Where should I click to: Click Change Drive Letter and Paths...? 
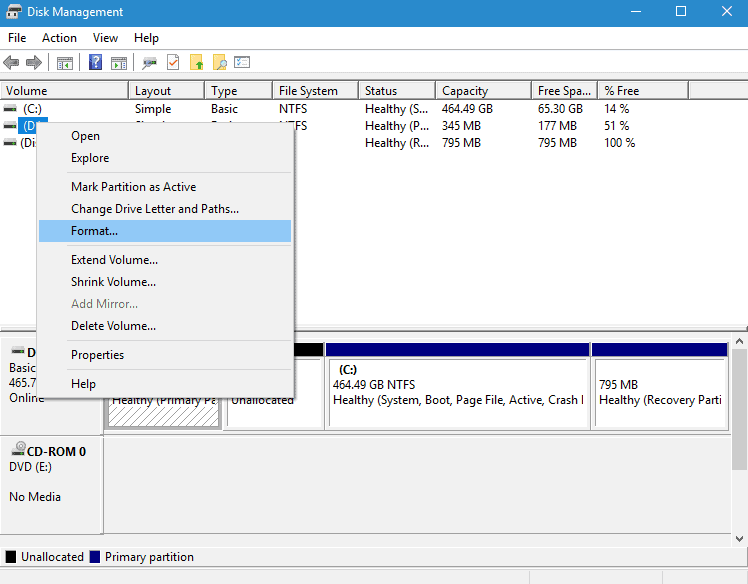pos(154,209)
